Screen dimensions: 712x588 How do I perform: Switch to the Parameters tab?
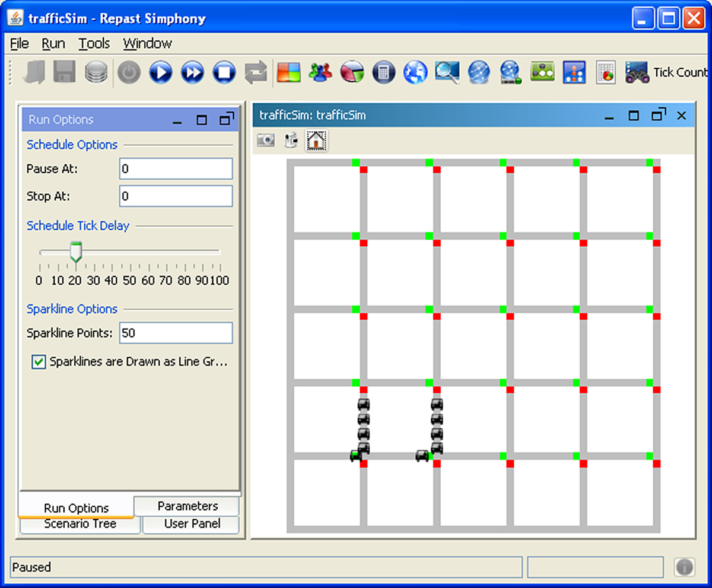click(x=187, y=506)
